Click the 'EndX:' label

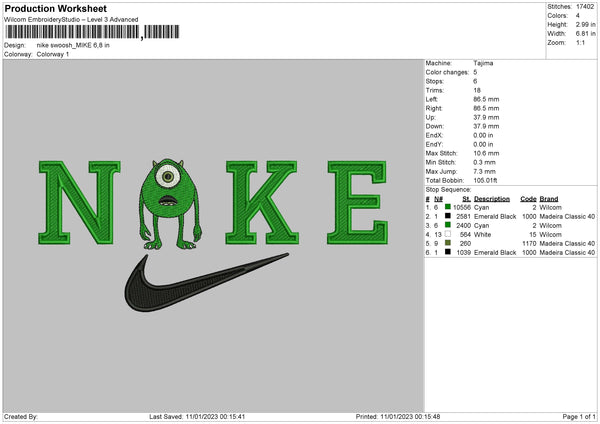[434, 135]
